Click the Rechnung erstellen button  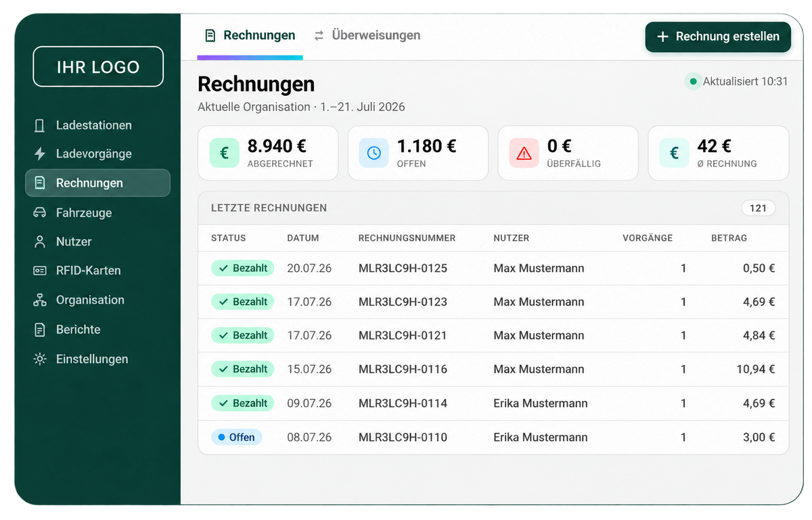coord(718,37)
